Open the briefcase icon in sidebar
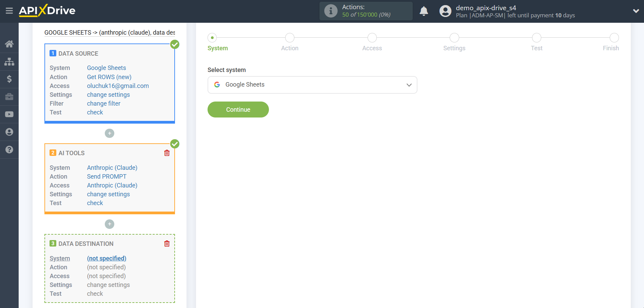 click(x=9, y=97)
